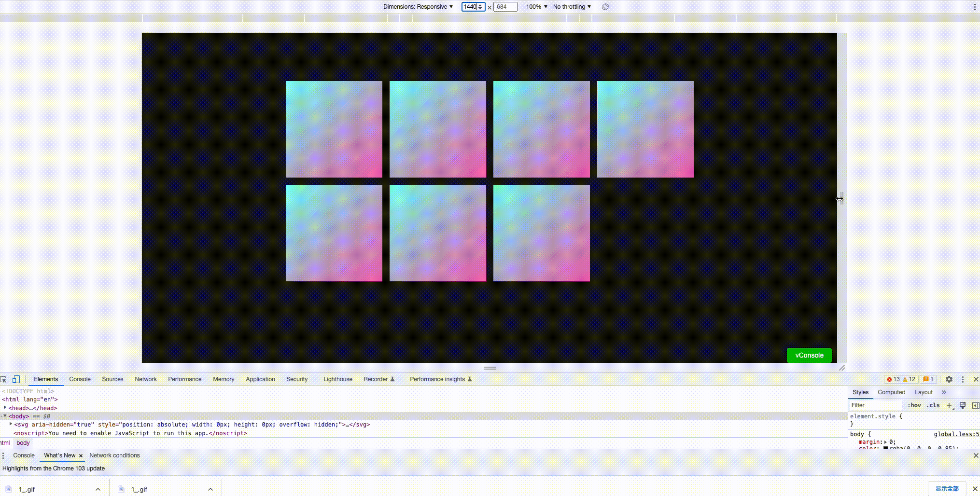The width and height of the screenshot is (980, 496).
Task: Collapse the body element node
Action: (5, 416)
